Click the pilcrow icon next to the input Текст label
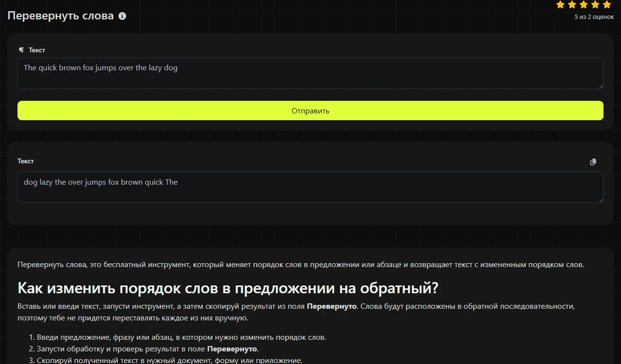 (x=21, y=50)
